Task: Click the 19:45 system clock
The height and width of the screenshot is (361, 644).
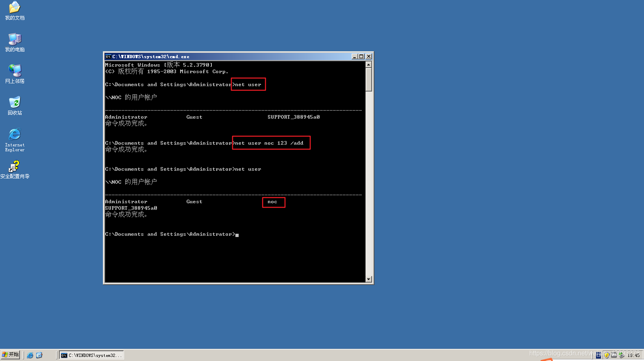Action: [x=633, y=355]
